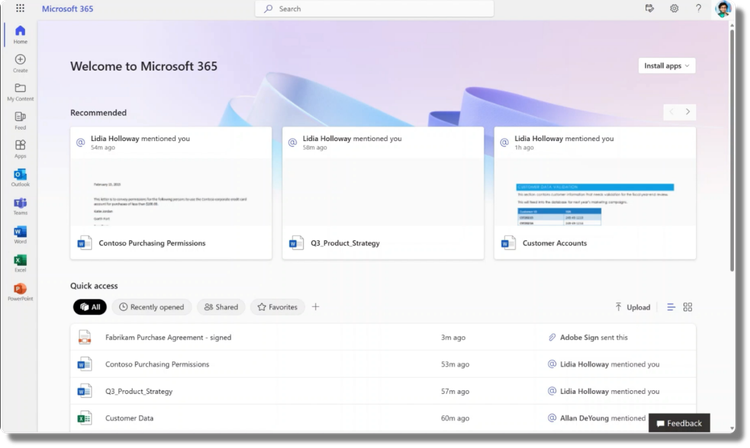750x448 pixels.
Task: Filter by Recently opened
Action: click(152, 307)
